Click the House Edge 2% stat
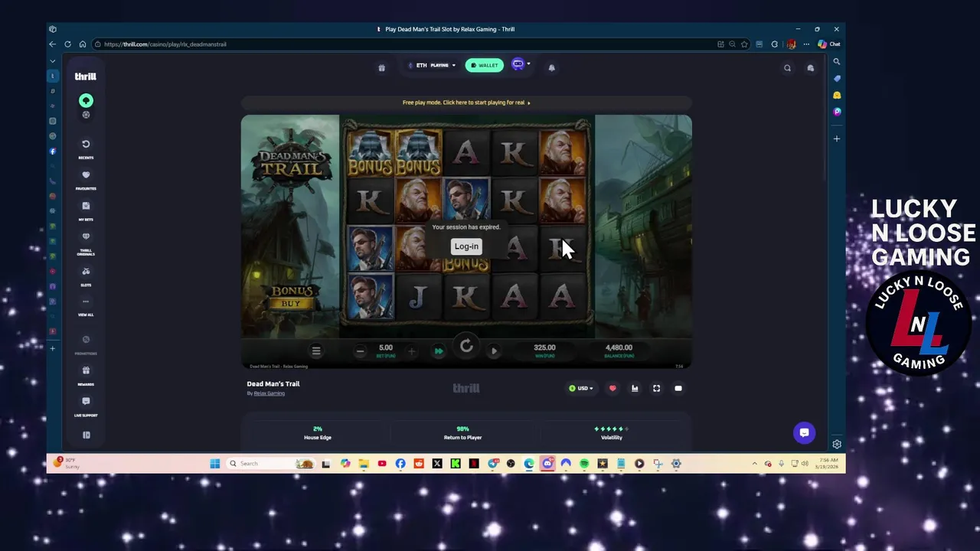This screenshot has height=551, width=980. pos(318,433)
